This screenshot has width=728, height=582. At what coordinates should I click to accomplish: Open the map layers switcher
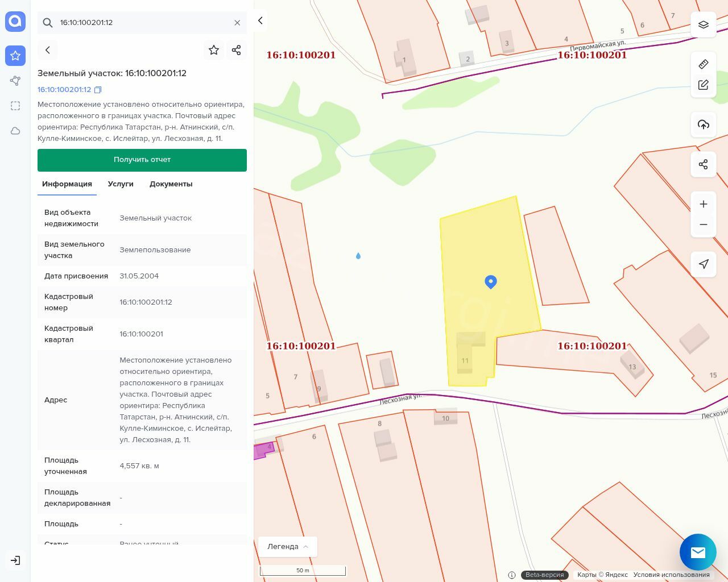(704, 24)
